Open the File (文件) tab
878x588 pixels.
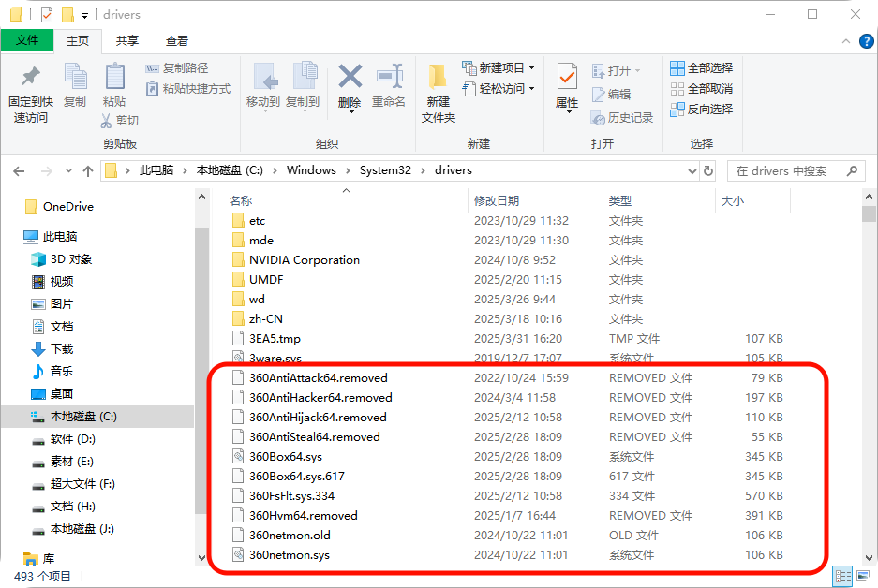point(27,40)
